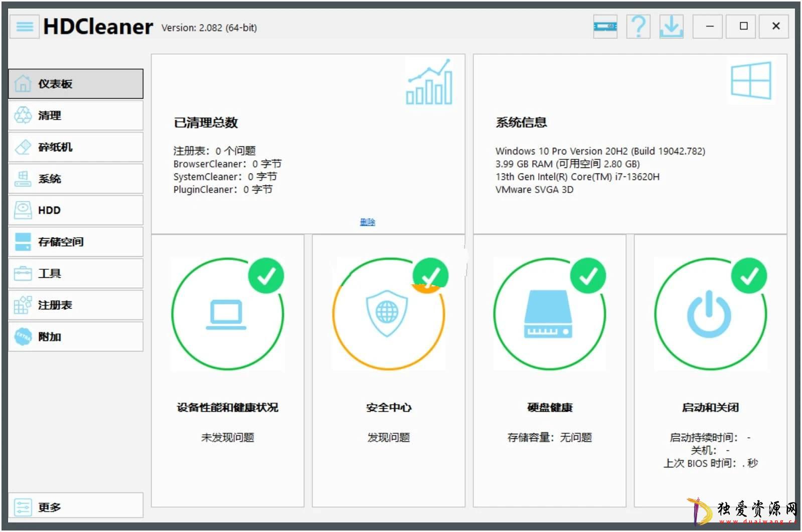Click the 删除 link under cleaned totals
The width and height of the screenshot is (802, 532).
point(367,222)
